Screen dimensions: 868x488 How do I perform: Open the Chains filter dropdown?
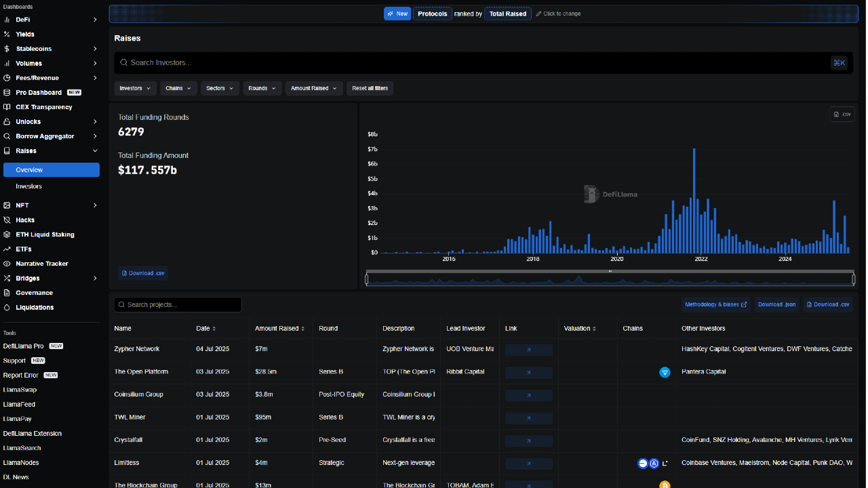(178, 88)
